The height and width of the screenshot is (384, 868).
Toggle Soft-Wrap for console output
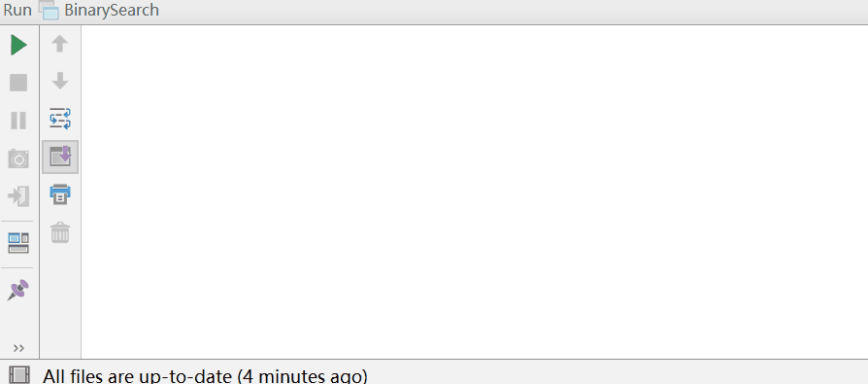click(x=60, y=119)
